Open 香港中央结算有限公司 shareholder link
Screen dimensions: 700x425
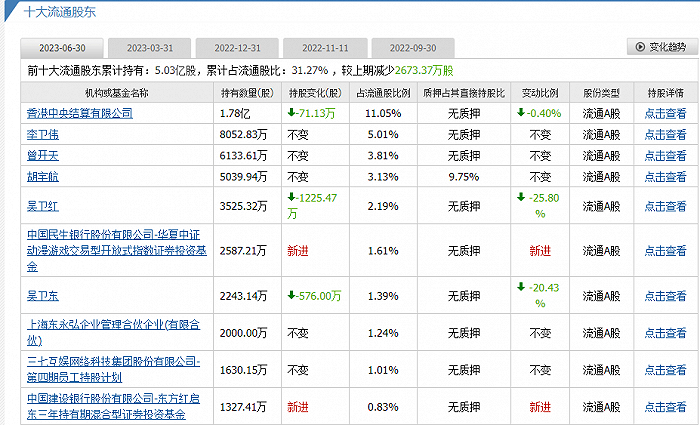(80, 113)
